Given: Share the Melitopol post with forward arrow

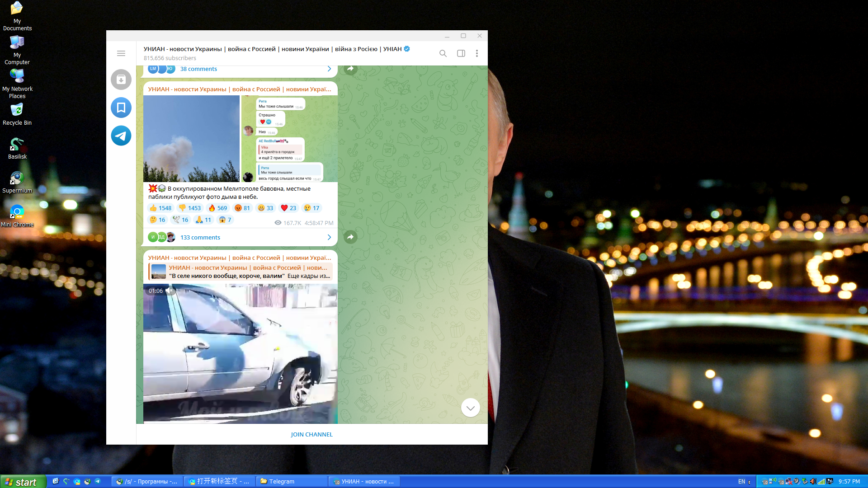Looking at the screenshot, I should [350, 237].
